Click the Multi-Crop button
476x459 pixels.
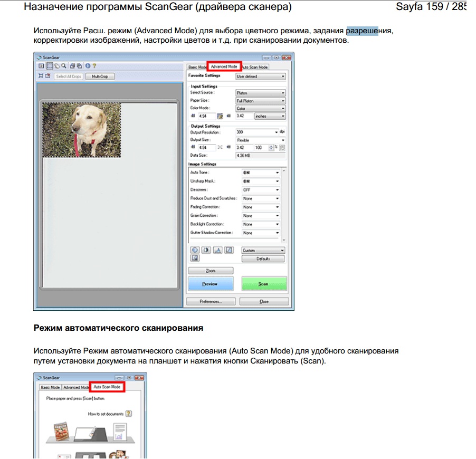pos(100,77)
